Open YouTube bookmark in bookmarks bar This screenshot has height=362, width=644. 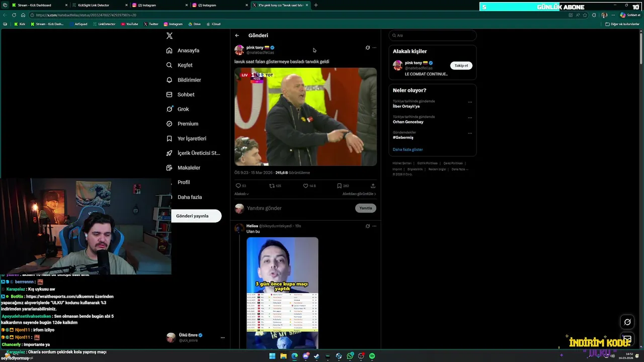(x=130, y=24)
